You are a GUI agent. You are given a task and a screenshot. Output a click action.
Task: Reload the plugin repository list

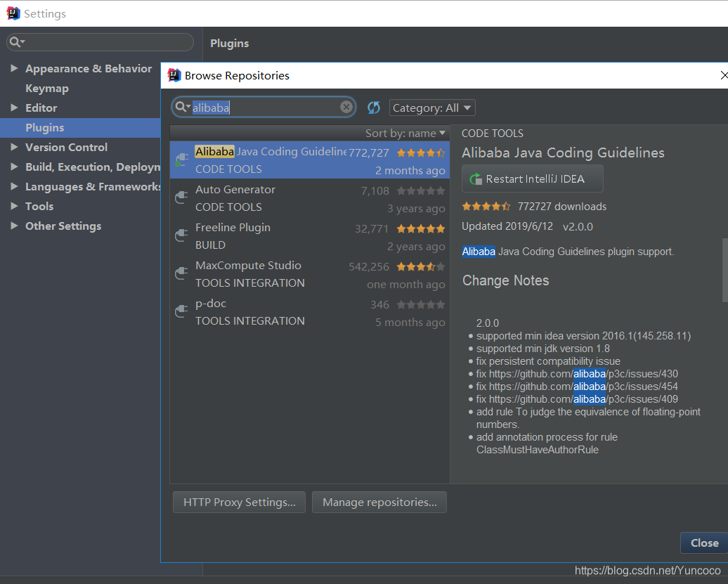[374, 108]
